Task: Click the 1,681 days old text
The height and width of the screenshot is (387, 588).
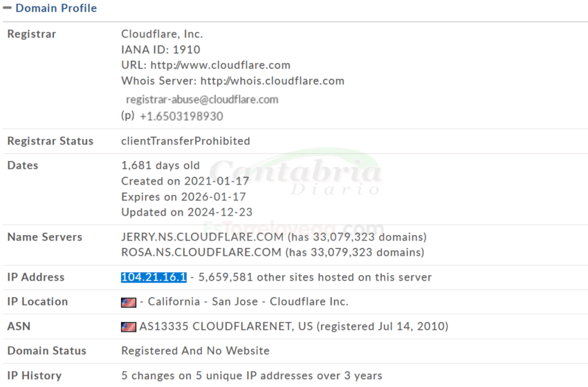Action: [x=160, y=166]
